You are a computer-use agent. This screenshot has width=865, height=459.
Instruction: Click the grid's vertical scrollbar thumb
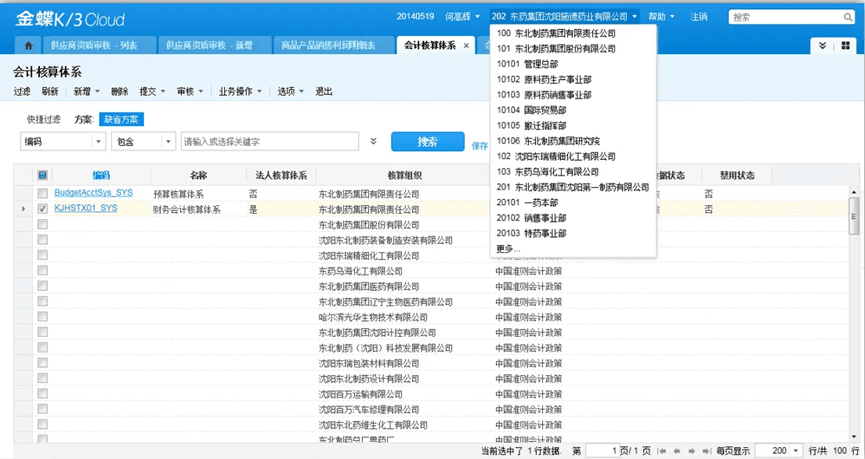point(854,216)
